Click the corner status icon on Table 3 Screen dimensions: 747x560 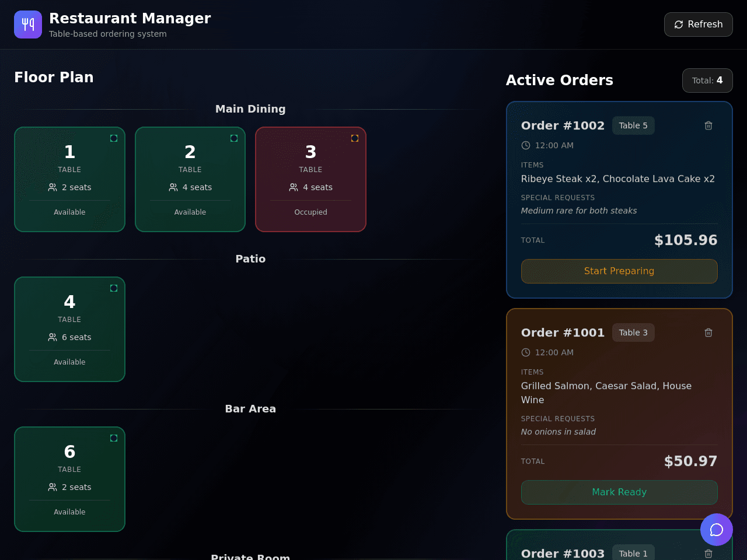pos(355,138)
